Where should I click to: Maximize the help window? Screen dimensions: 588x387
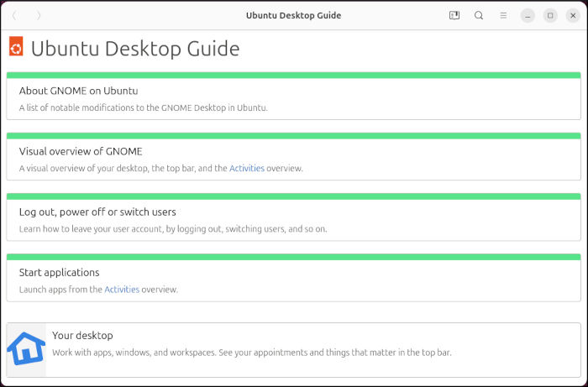550,15
